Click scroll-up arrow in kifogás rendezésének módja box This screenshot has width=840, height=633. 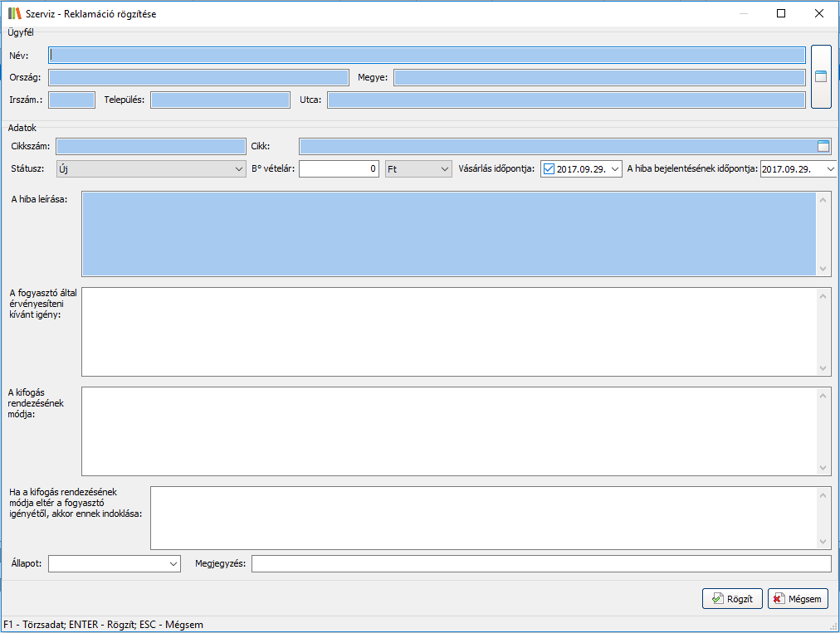pyautogui.click(x=823, y=396)
